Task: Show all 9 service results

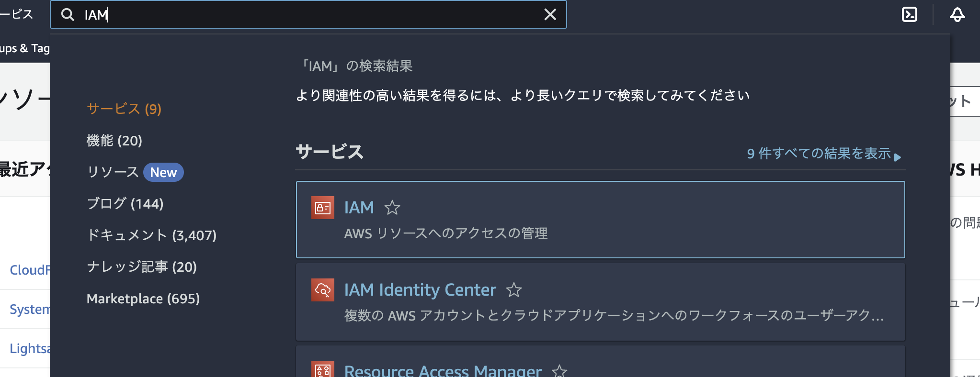Action: pos(824,154)
